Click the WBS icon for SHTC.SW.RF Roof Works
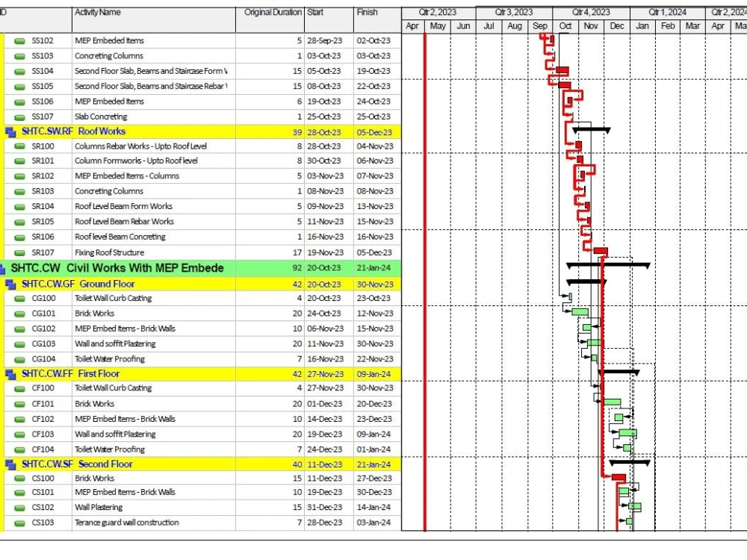Viewport: 747px width, 560px height. pos(10,131)
